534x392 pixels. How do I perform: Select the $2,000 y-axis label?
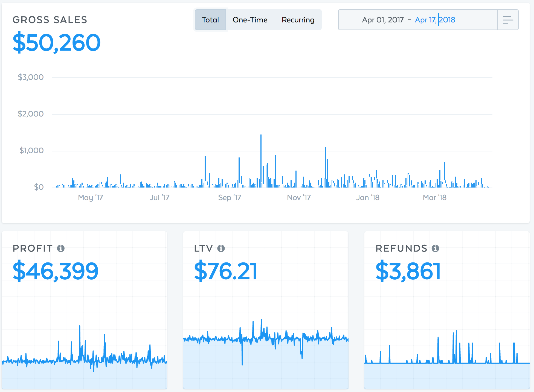[x=31, y=114]
